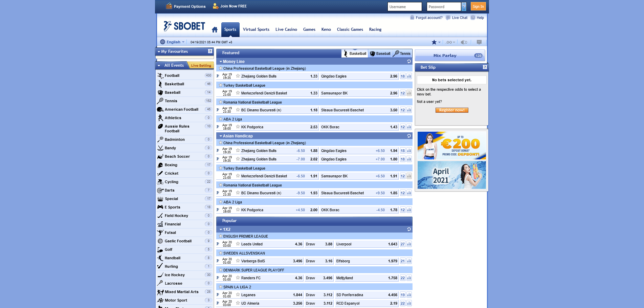Favourite the SWEDEN ALLSVENSKAN league star
Screen dimensions: 644x308
tap(221, 253)
